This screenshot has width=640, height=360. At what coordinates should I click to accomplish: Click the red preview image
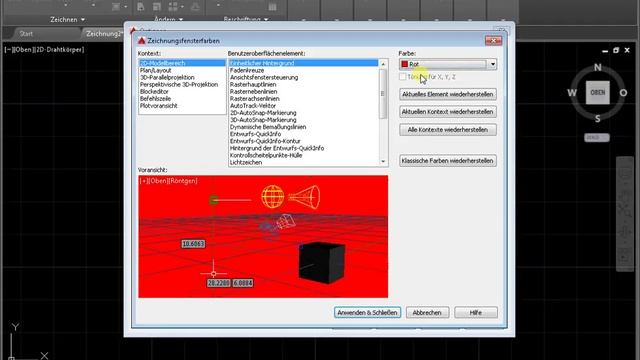[263, 237]
